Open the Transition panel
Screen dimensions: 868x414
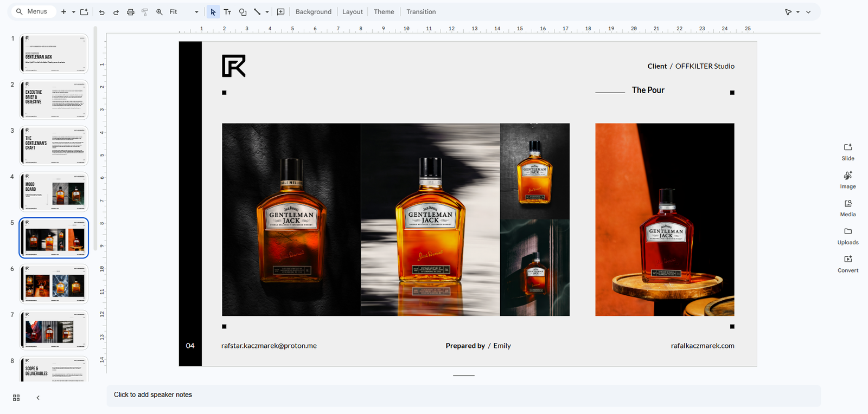click(421, 12)
